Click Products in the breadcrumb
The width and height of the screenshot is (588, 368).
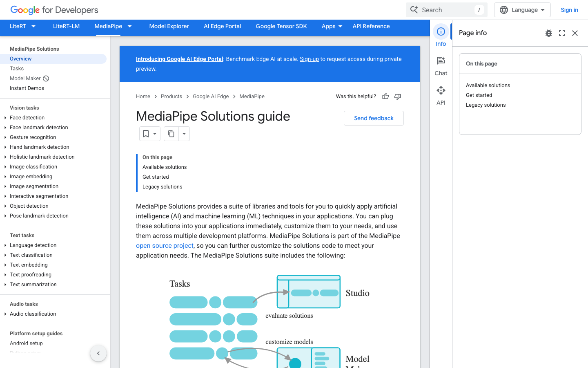coord(171,96)
